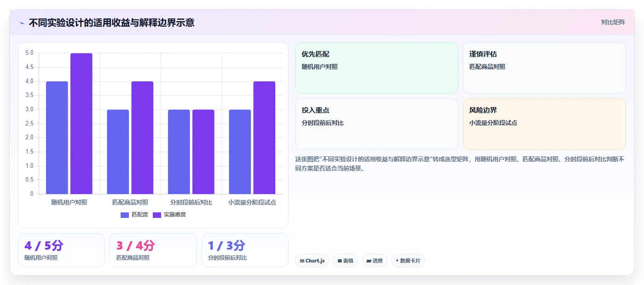The height and width of the screenshot is (285, 644).
Task: Click the 匹配商品对照 匹配度 bar
Action: pyautogui.click(x=118, y=152)
